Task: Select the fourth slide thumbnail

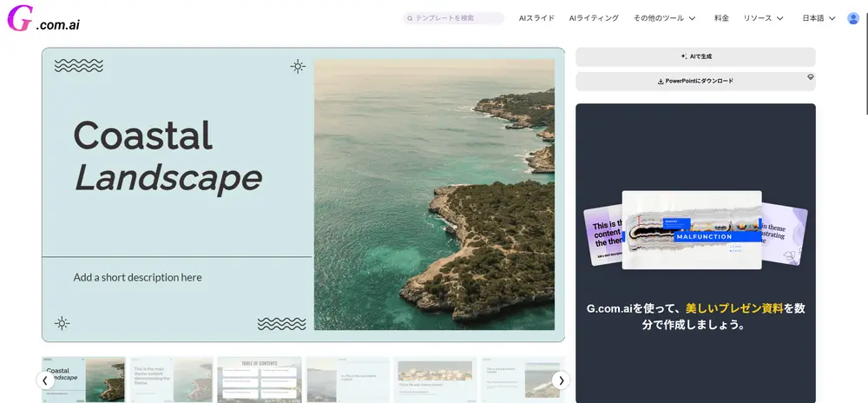Action: click(x=348, y=380)
